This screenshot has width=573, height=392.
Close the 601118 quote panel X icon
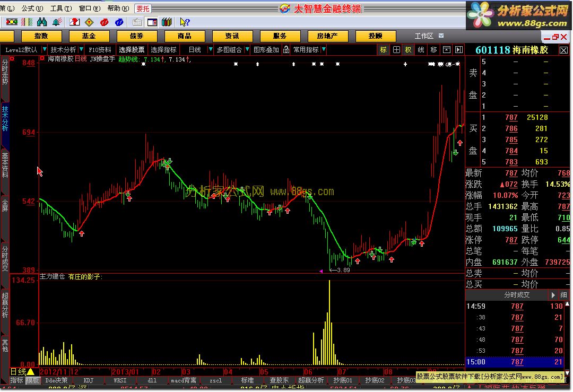(564, 50)
